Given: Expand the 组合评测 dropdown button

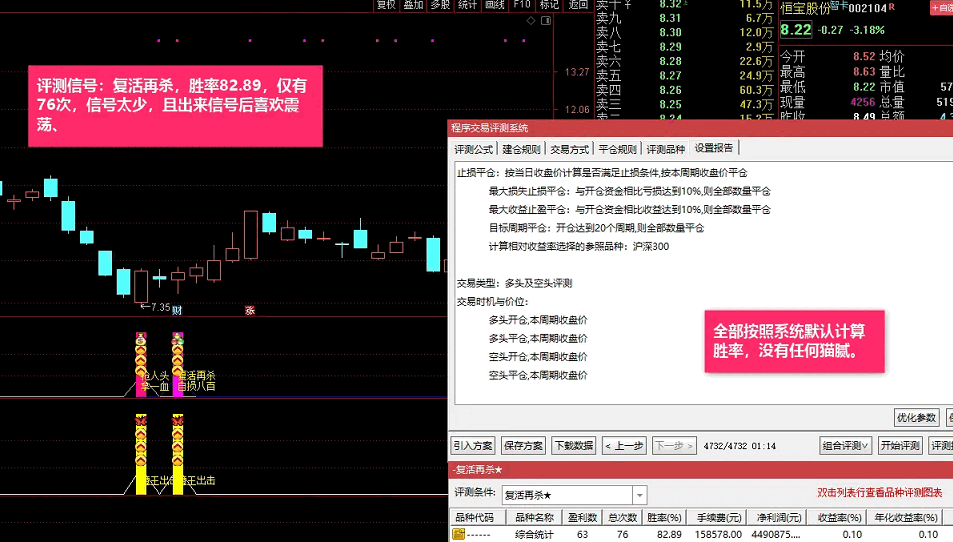Looking at the screenshot, I should pos(845,445).
